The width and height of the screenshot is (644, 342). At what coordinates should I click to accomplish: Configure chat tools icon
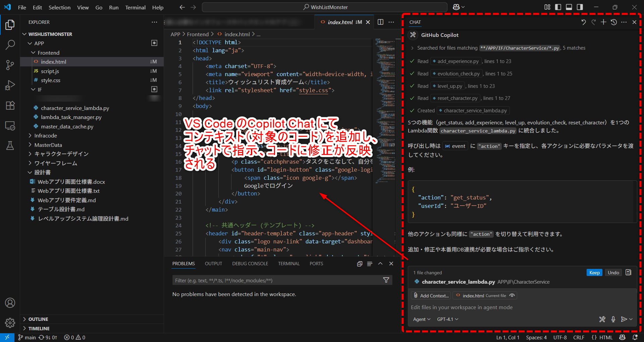(x=602, y=319)
